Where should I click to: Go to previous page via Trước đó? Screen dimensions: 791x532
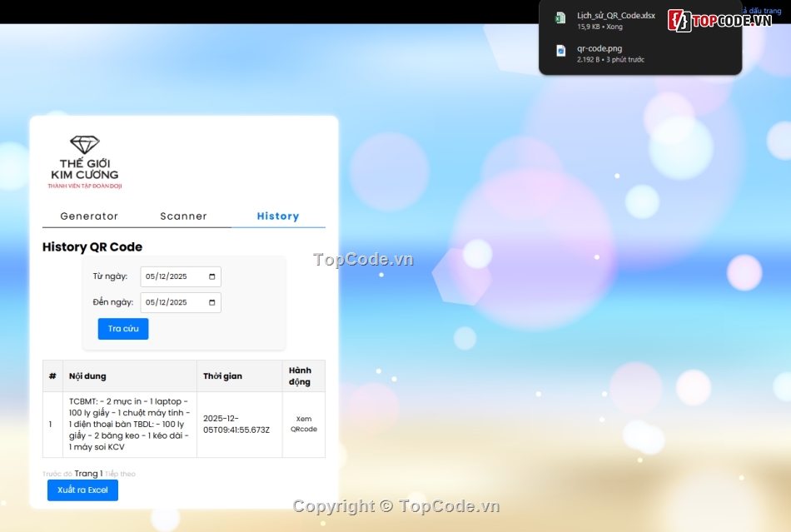click(57, 475)
